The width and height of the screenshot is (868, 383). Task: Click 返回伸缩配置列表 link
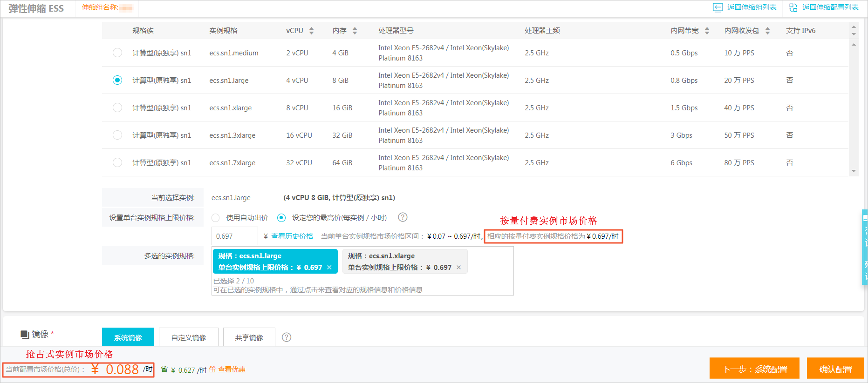(x=830, y=7)
